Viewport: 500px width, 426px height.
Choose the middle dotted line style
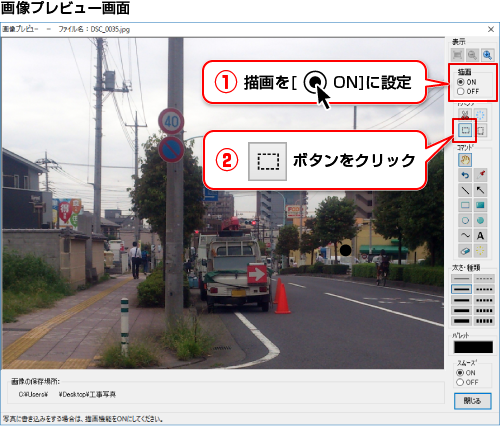coord(484,300)
